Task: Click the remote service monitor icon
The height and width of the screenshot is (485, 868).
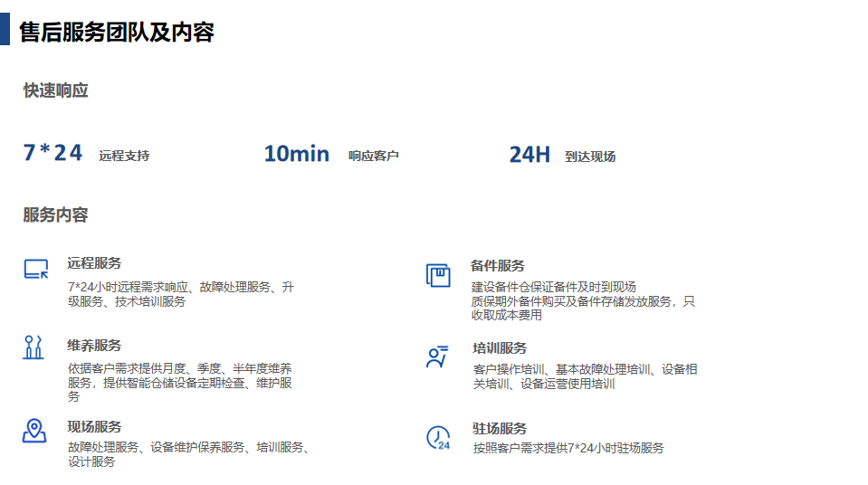Action: click(x=35, y=269)
